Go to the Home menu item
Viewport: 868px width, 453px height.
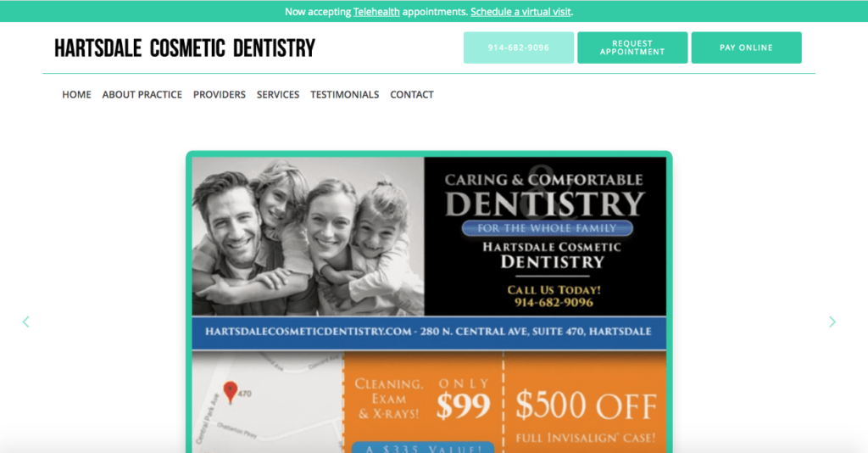click(x=76, y=95)
